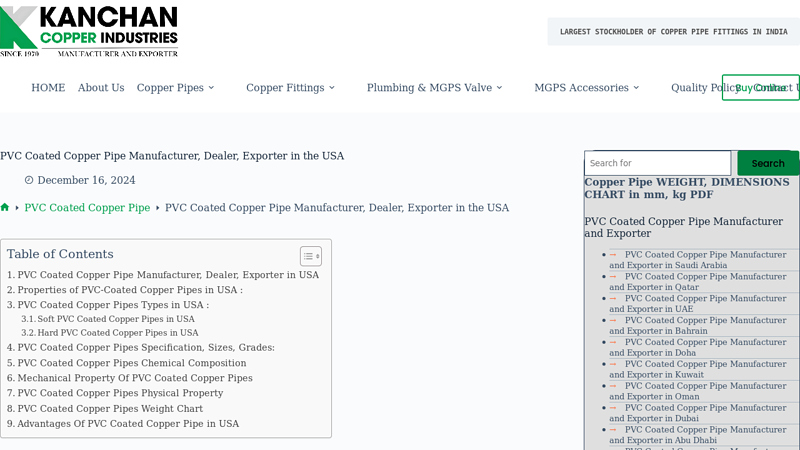The image size is (800, 450).
Task: Expand the Copper Pipes dropdown chevron
Action: pos(211,88)
